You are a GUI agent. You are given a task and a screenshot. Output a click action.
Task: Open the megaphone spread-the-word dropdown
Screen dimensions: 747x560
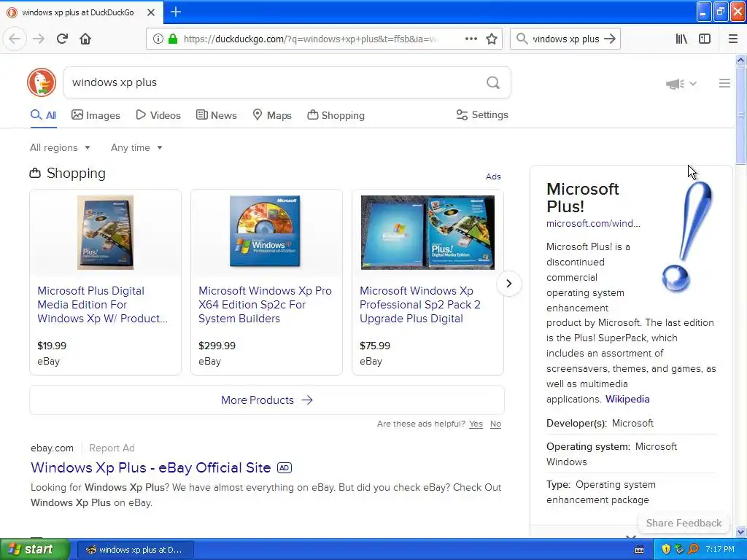(x=681, y=84)
